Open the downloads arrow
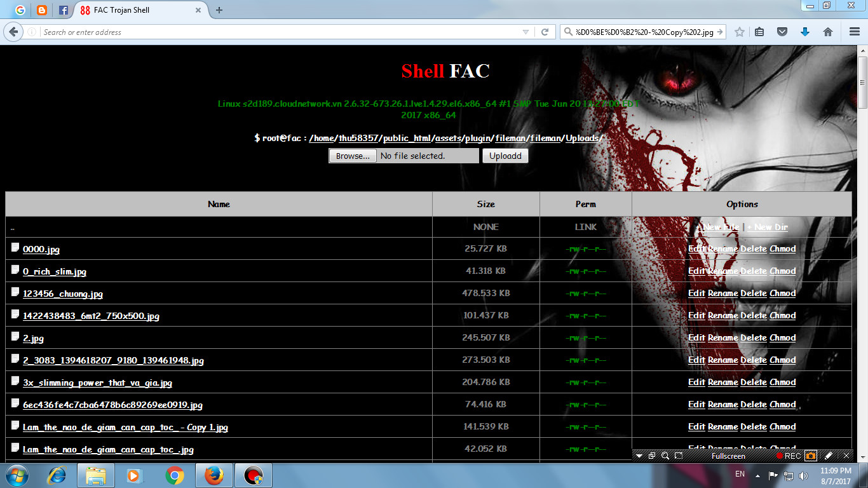 (805, 32)
